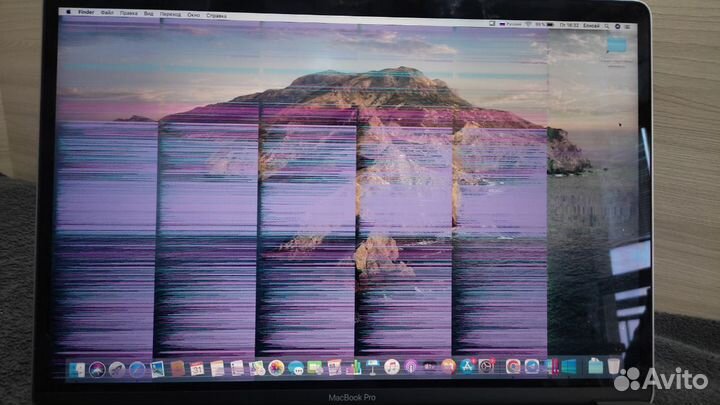Click the Wi-Fi status icon

(x=528, y=24)
